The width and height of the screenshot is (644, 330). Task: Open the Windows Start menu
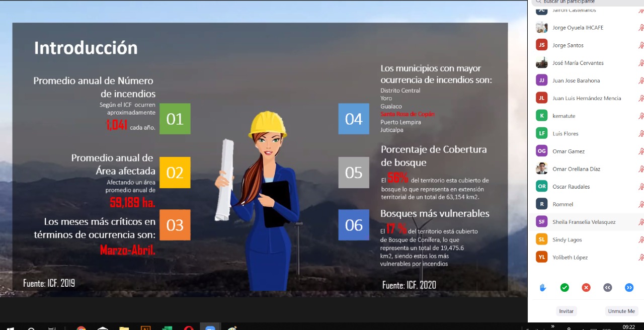tap(10, 328)
